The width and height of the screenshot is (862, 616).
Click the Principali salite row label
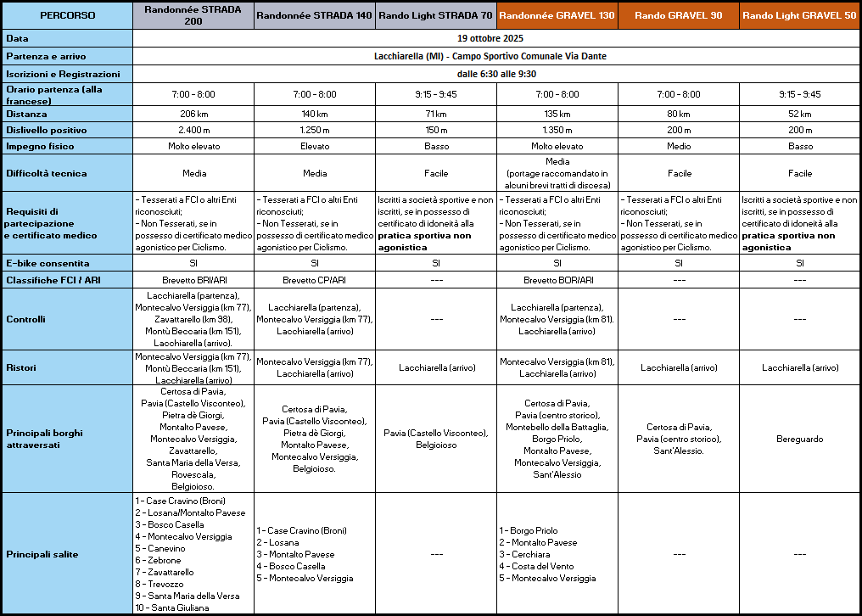(42, 554)
